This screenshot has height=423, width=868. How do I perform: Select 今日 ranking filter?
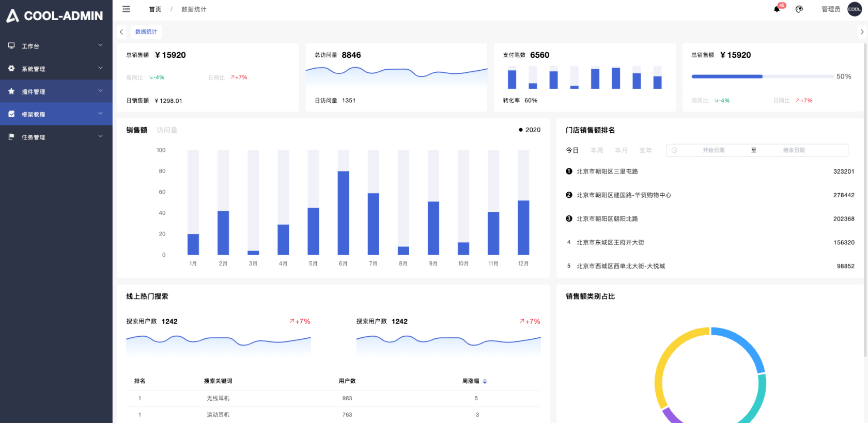[572, 150]
